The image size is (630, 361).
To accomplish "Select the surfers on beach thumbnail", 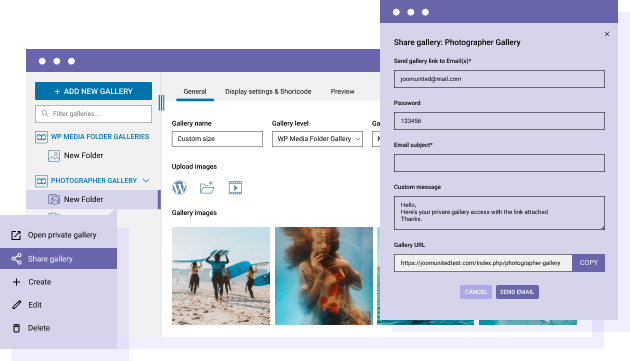I will (x=221, y=276).
